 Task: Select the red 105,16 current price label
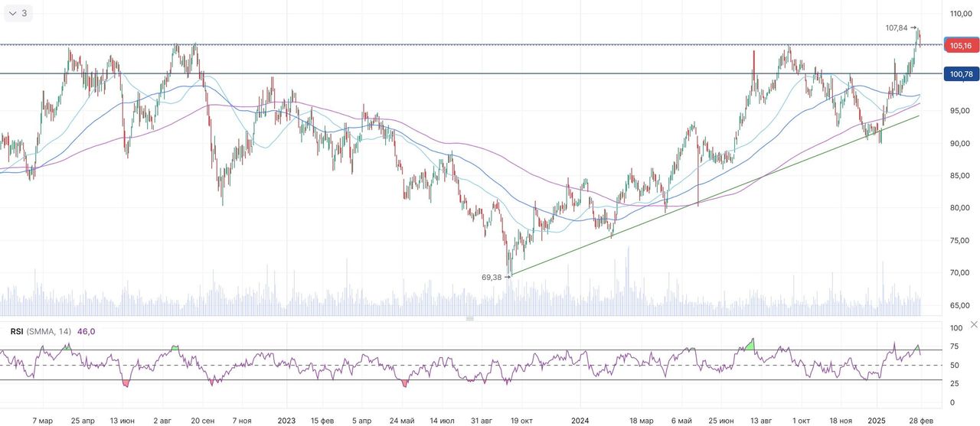click(961, 46)
